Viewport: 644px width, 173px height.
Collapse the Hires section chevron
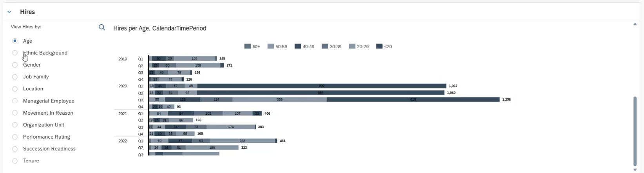click(9, 12)
